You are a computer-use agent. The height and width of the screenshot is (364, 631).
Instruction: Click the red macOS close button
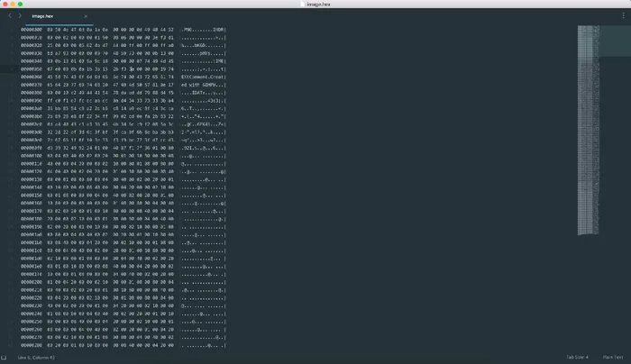point(5,4)
